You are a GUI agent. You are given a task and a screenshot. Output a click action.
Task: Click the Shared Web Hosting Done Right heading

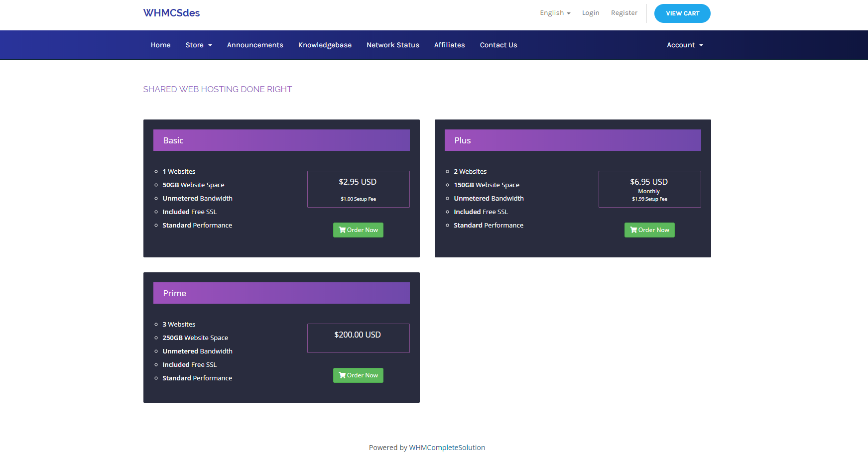[x=218, y=89]
